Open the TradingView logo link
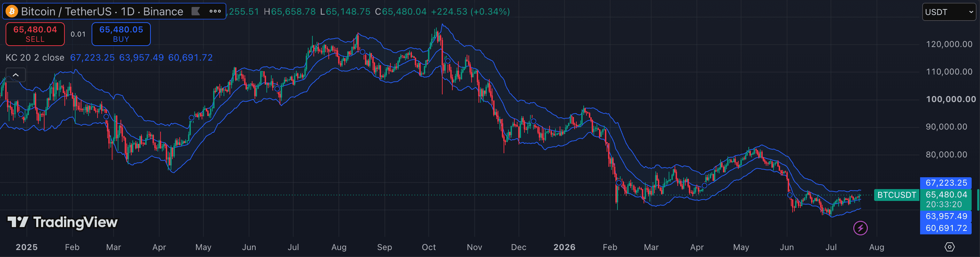Viewport: 980px width, 257px height. click(62, 222)
